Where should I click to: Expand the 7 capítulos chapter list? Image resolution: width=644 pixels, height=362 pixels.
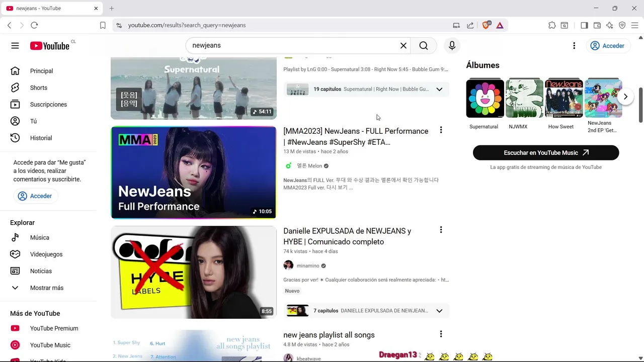[x=439, y=311]
